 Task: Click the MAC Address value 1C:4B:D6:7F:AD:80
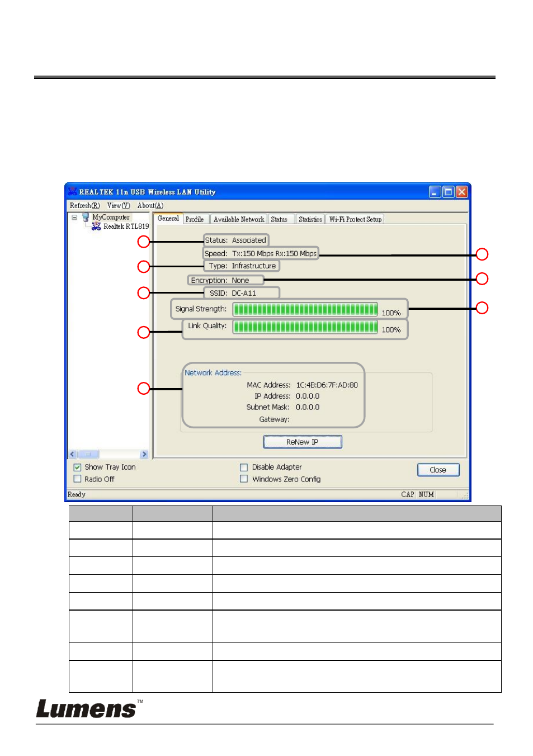pos(327,385)
